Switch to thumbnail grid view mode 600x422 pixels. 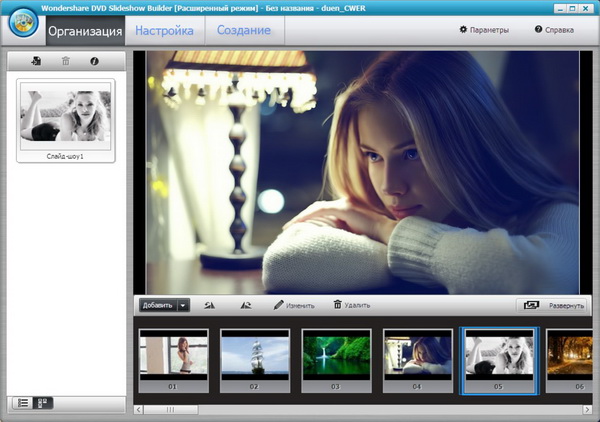coord(43,402)
